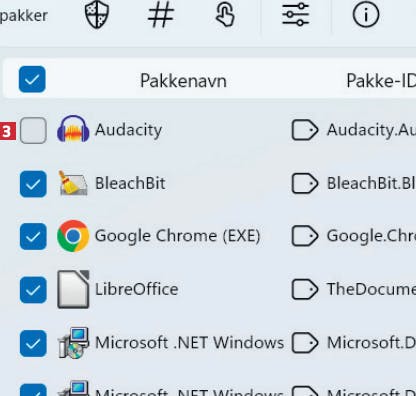Click the shield administrator icon in toolbar
Image resolution: width=416 pixels, height=396 pixels.
97,15
